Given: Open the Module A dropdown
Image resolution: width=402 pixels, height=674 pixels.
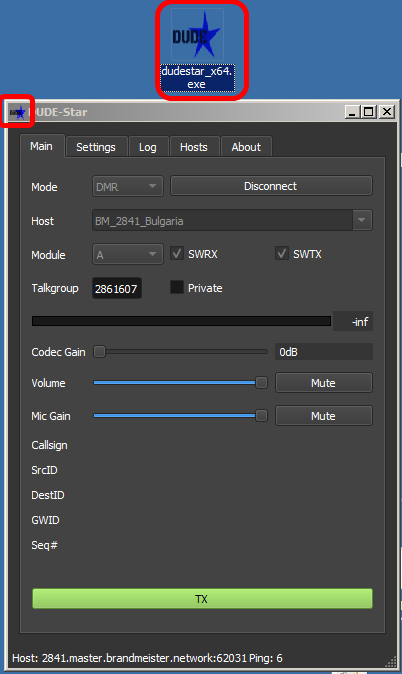Looking at the screenshot, I should [128, 254].
